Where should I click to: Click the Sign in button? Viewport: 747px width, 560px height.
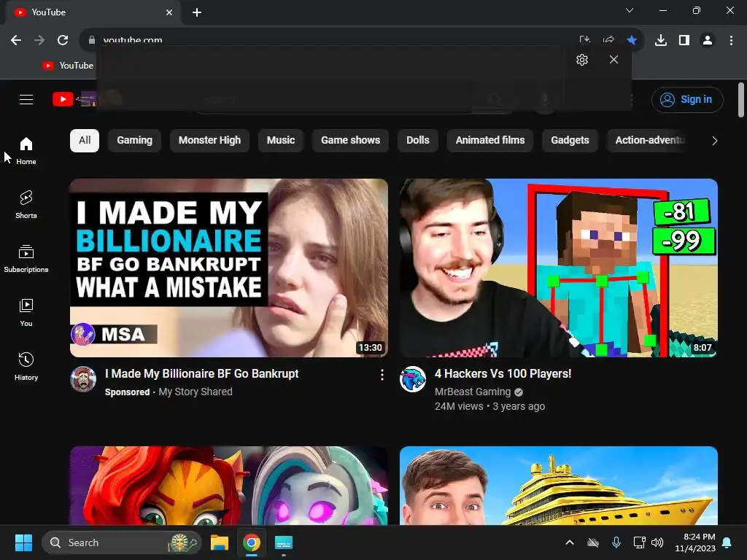(687, 99)
